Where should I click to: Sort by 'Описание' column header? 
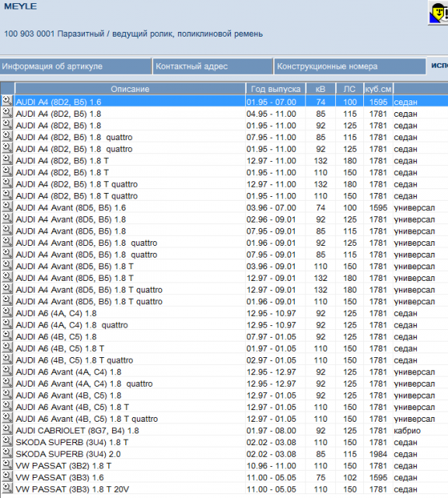(130, 89)
